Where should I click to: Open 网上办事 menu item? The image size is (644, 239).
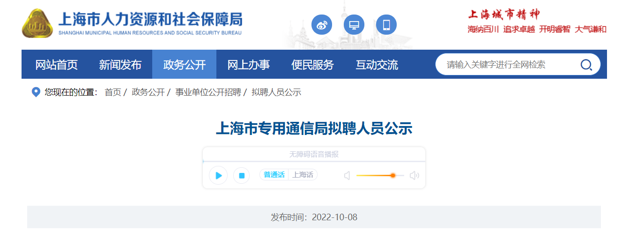(248, 65)
